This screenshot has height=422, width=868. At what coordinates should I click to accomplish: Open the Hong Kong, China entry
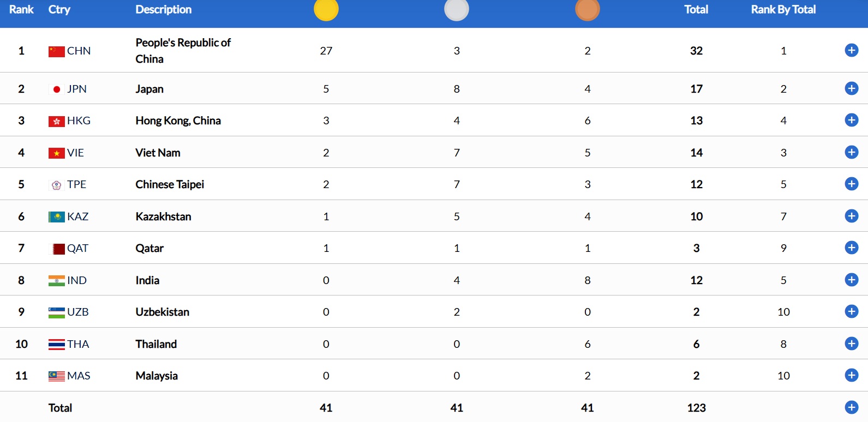tap(178, 120)
